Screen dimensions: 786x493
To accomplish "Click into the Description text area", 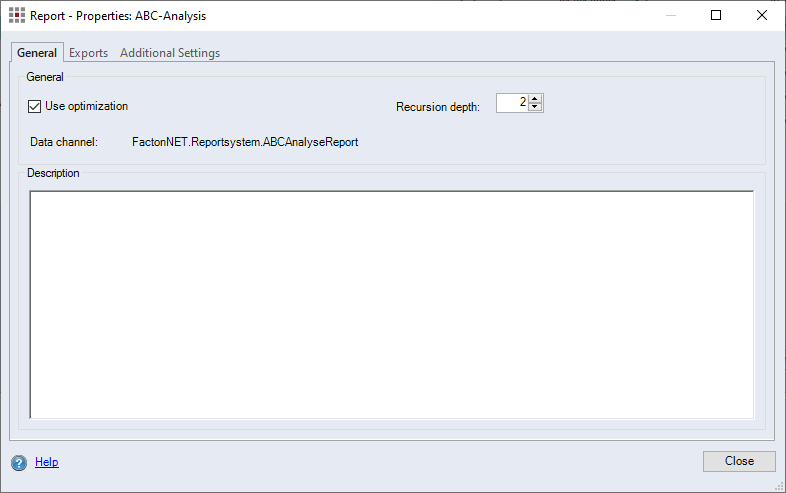I will tap(391, 304).
